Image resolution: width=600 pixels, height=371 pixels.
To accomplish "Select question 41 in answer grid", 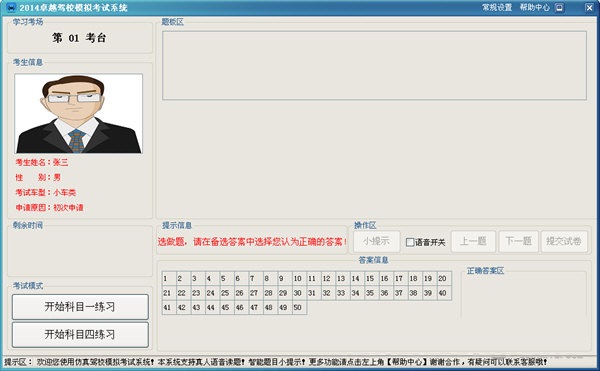I will 169,308.
